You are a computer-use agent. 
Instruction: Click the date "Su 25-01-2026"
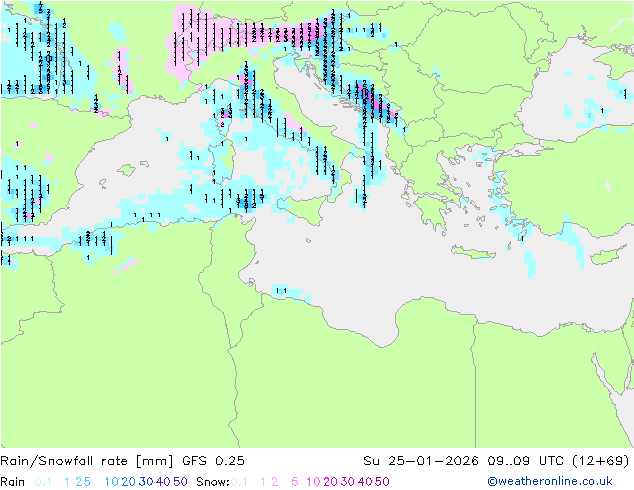421,461
